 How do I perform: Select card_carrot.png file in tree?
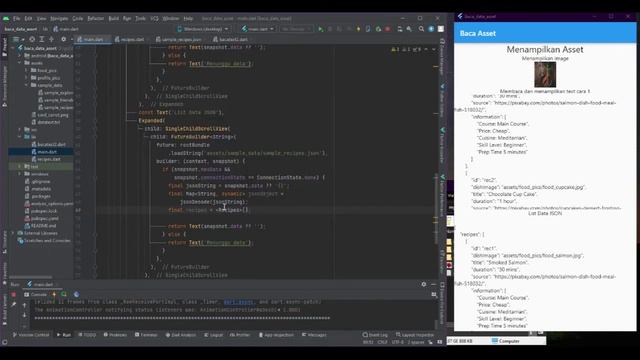pyautogui.click(x=50, y=115)
